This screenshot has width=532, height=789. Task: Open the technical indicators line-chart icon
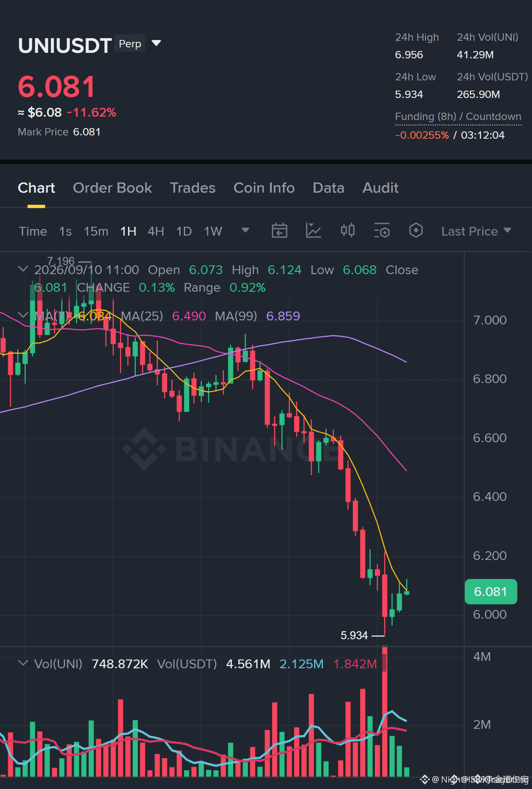[x=314, y=231]
